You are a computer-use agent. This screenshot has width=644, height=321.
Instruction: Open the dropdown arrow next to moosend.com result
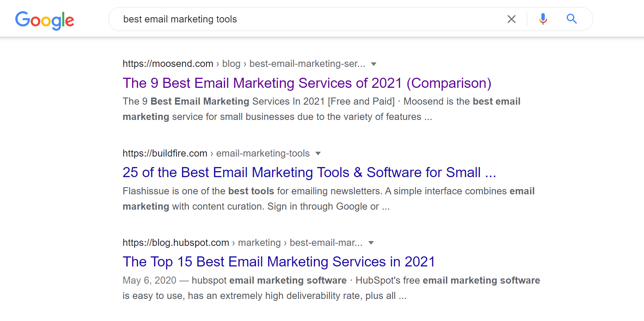pyautogui.click(x=374, y=64)
